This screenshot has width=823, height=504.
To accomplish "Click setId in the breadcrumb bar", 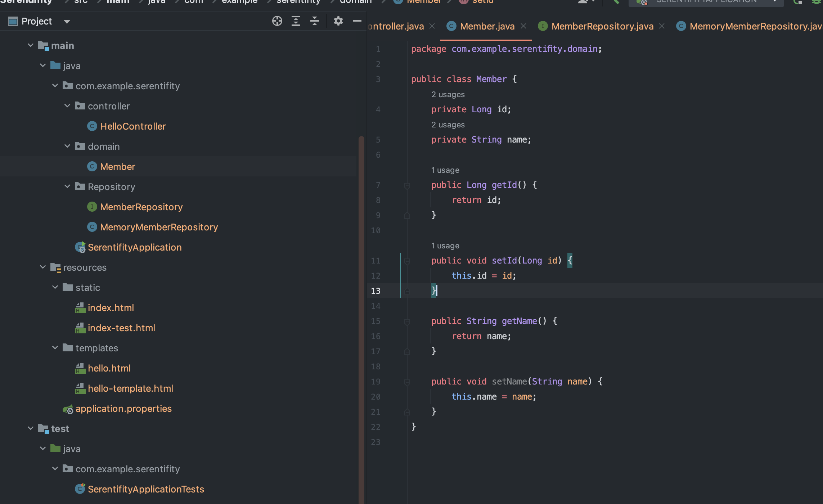I will point(483,2).
